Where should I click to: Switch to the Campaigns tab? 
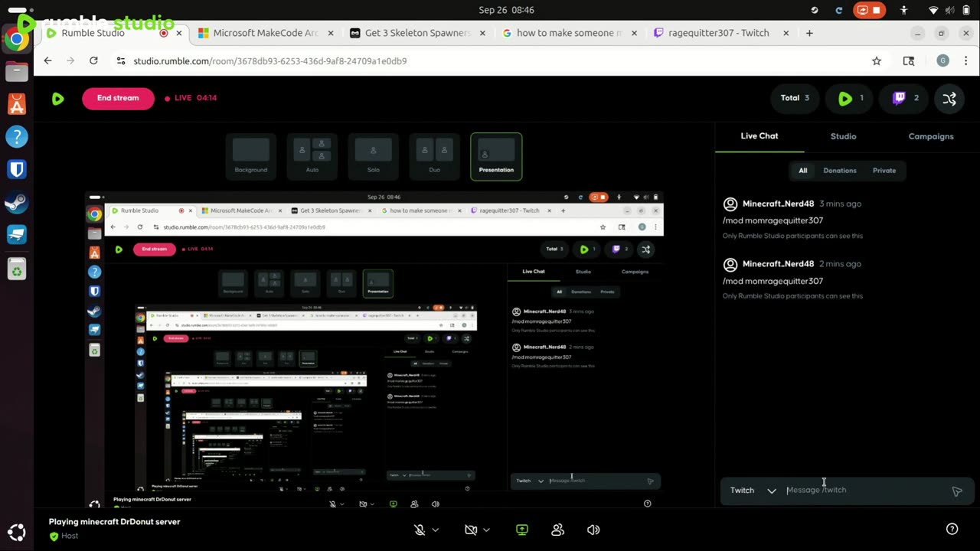(x=931, y=136)
